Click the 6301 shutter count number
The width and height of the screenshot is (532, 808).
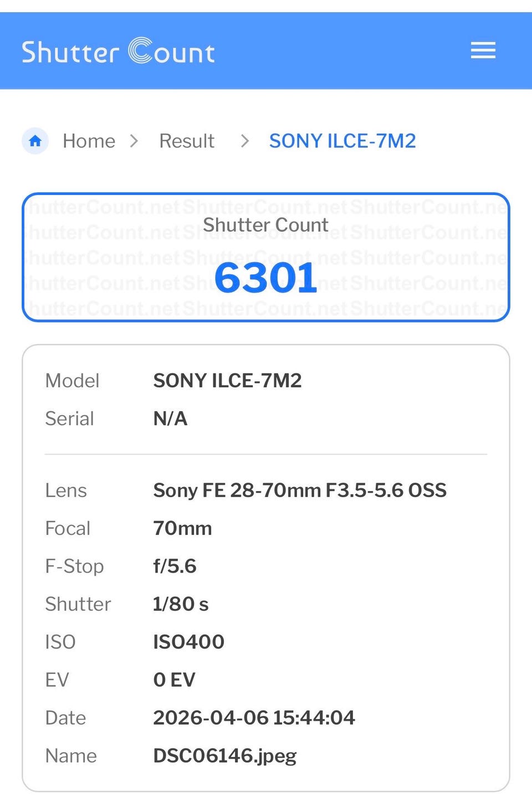point(265,278)
